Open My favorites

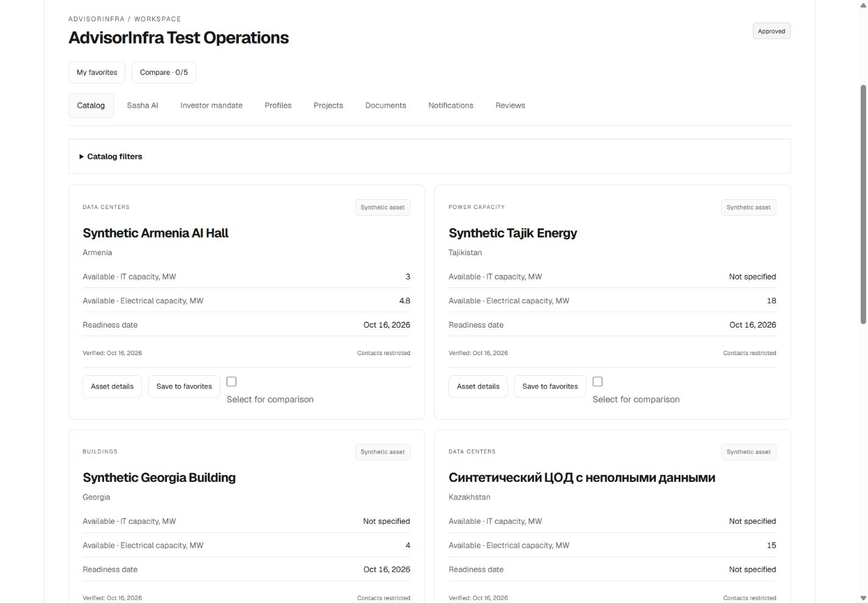97,72
